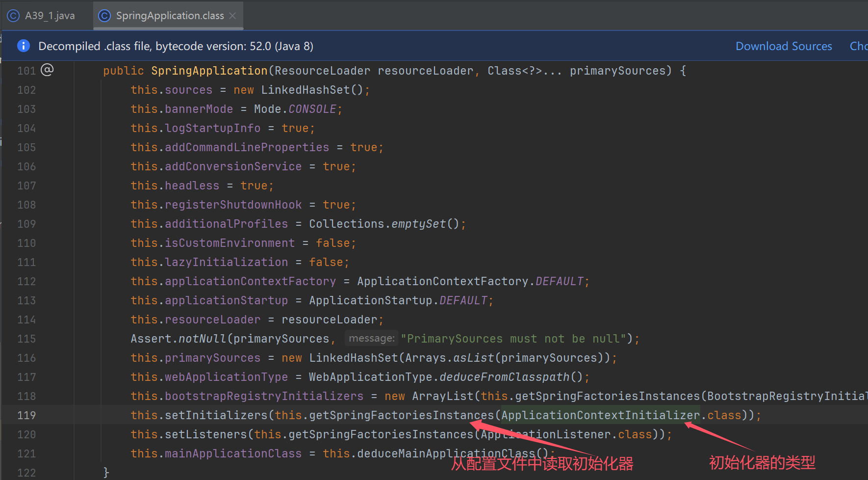Click the 'Decompiled .class file' banner text
Viewport: 868px width, 480px height.
click(176, 46)
